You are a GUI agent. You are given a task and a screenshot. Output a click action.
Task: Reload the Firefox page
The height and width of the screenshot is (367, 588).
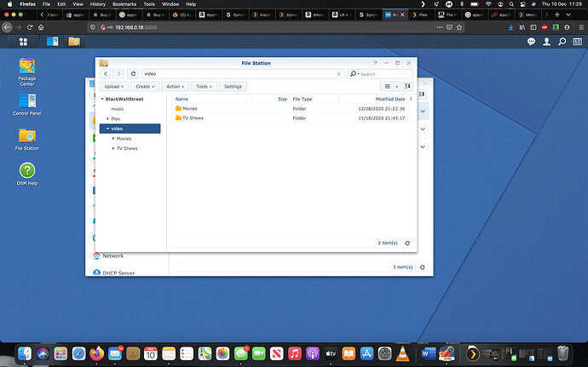pos(30,27)
